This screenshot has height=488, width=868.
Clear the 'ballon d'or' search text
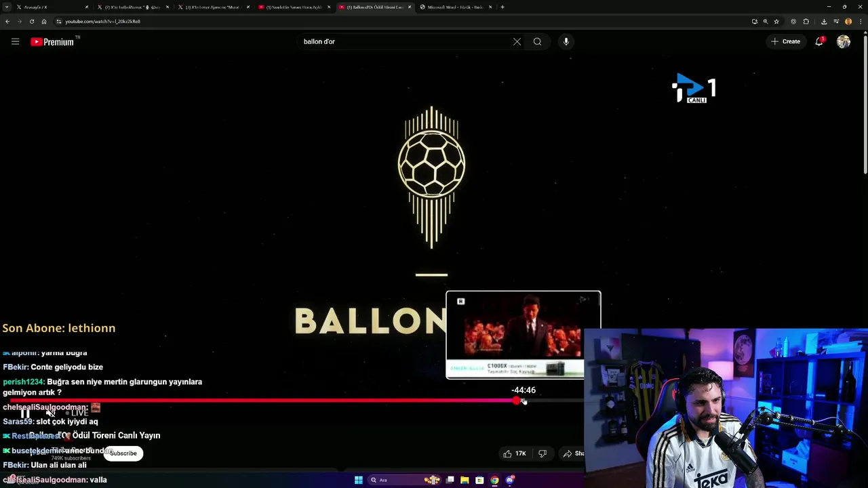[x=517, y=41]
